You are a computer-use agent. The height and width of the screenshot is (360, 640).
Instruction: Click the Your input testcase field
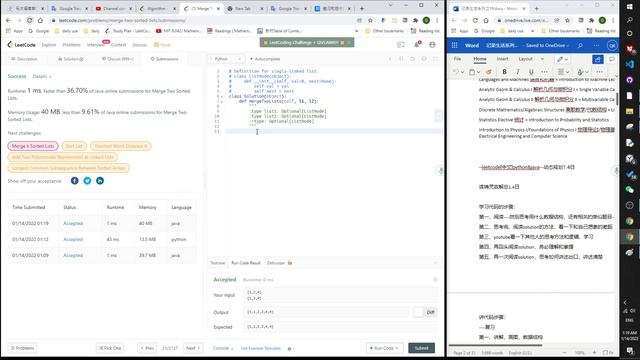(x=340, y=295)
